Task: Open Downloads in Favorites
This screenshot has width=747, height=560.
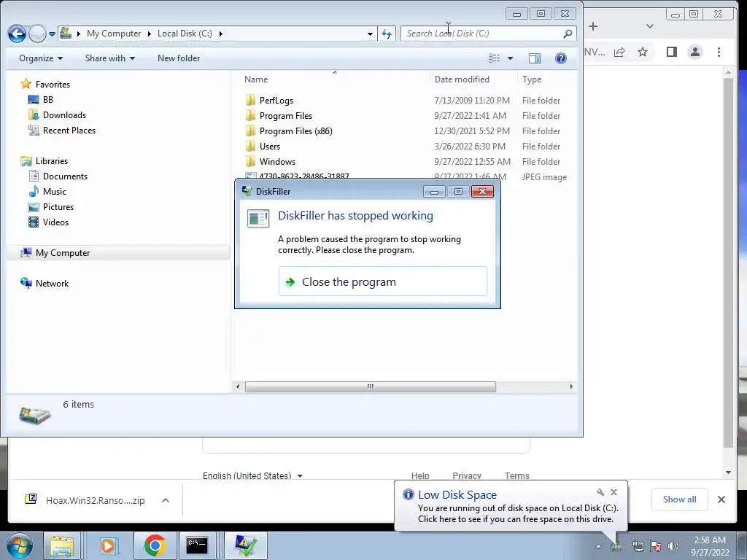Action: click(64, 114)
